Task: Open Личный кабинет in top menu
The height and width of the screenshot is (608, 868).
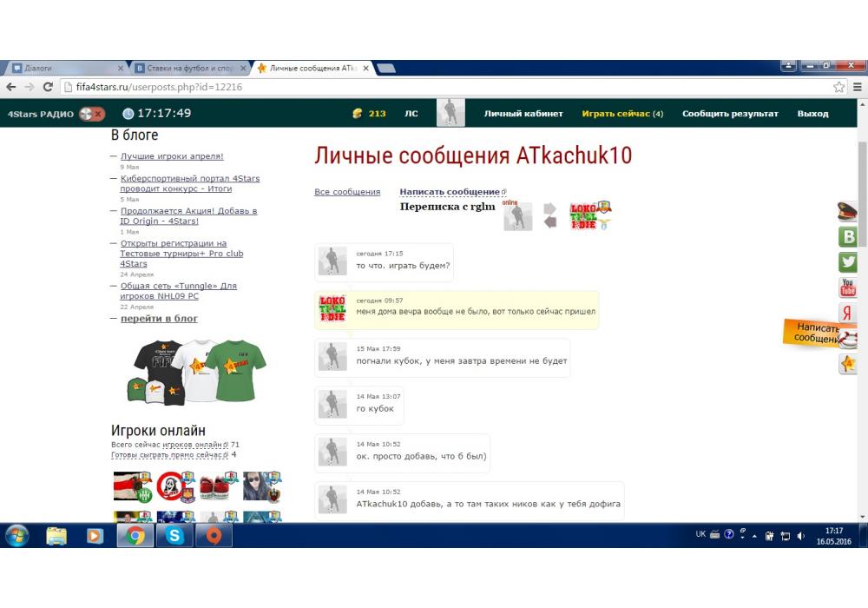Action: (x=523, y=114)
